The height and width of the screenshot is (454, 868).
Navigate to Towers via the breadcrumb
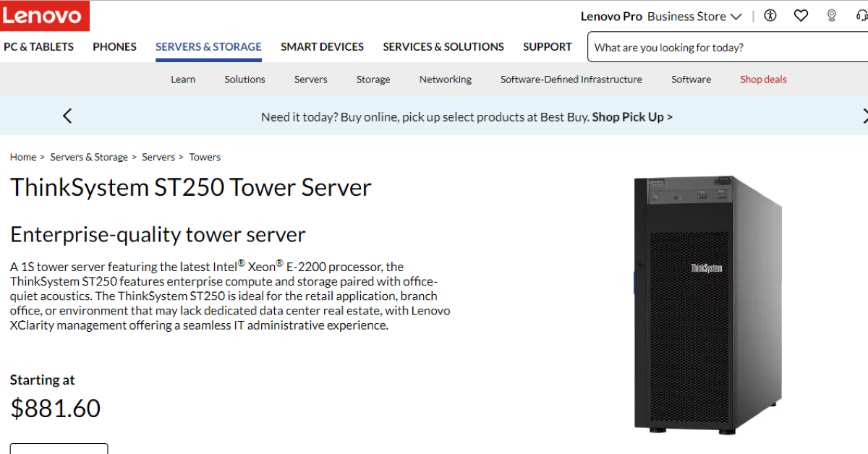click(205, 157)
